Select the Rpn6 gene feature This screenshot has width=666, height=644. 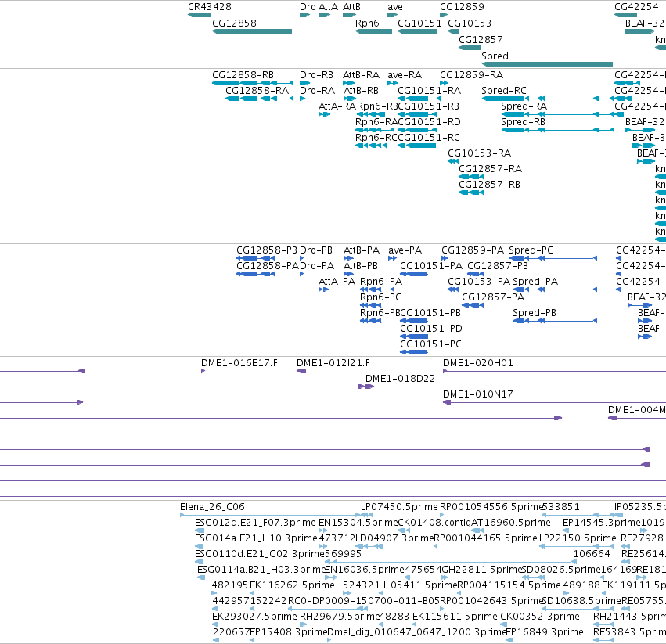click(x=373, y=31)
